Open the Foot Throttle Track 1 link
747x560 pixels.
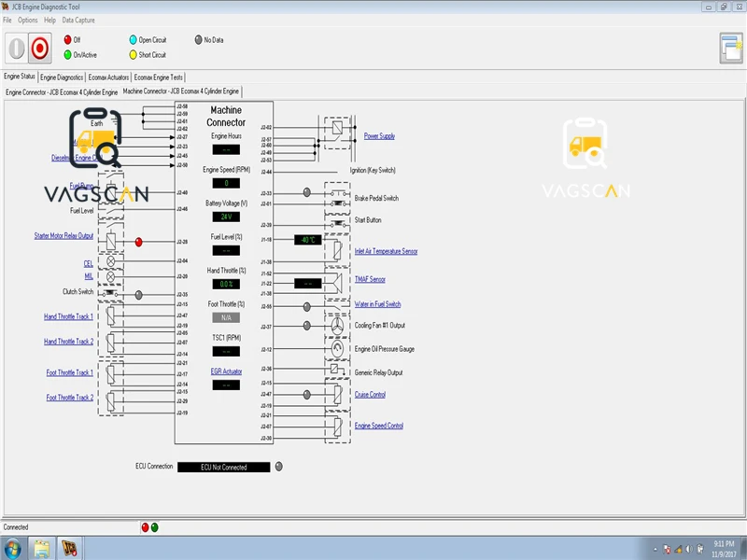pyautogui.click(x=69, y=372)
